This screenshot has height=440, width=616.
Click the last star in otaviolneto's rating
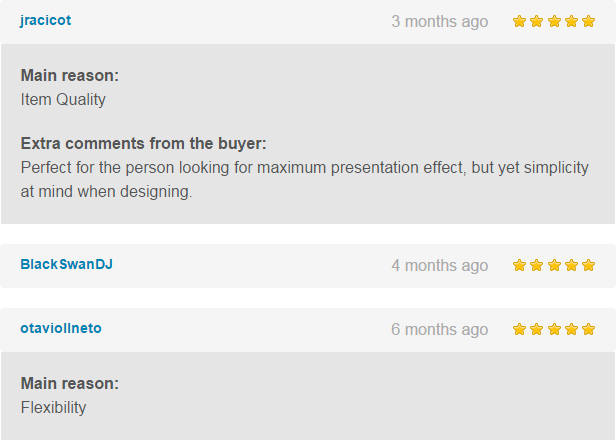(x=588, y=329)
